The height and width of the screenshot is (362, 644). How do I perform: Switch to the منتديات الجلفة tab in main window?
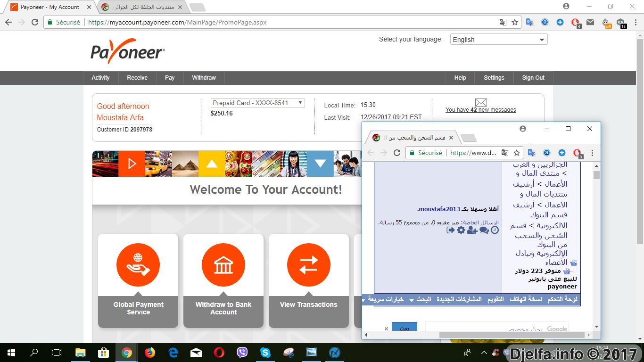[142, 7]
